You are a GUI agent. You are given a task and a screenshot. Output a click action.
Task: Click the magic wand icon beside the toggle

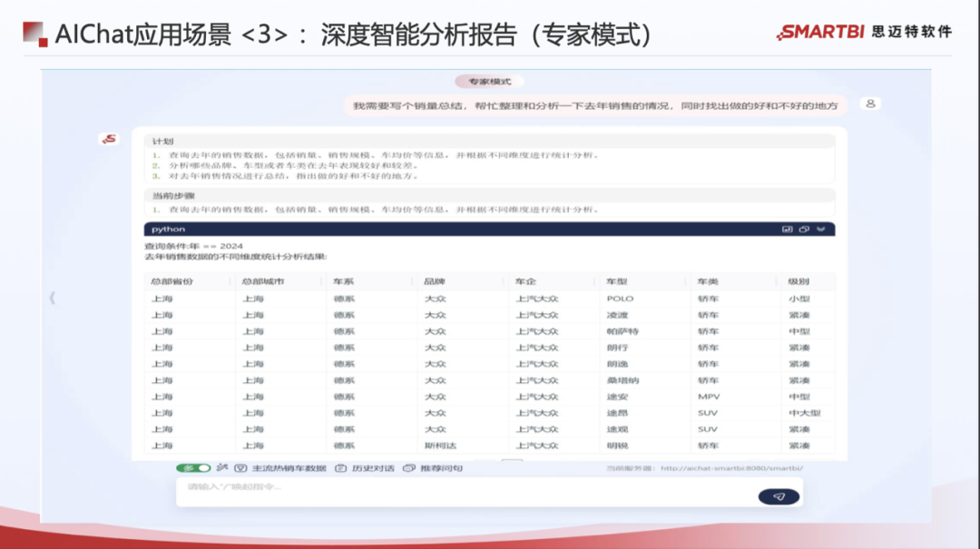click(x=222, y=467)
